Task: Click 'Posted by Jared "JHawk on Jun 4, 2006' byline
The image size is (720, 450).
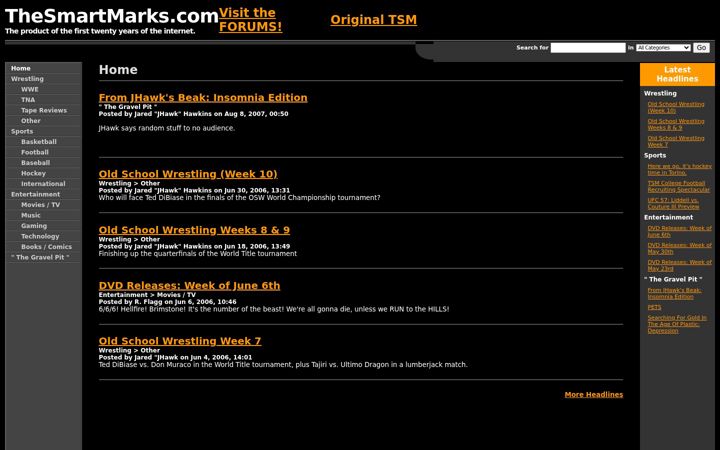Action: coord(175,357)
